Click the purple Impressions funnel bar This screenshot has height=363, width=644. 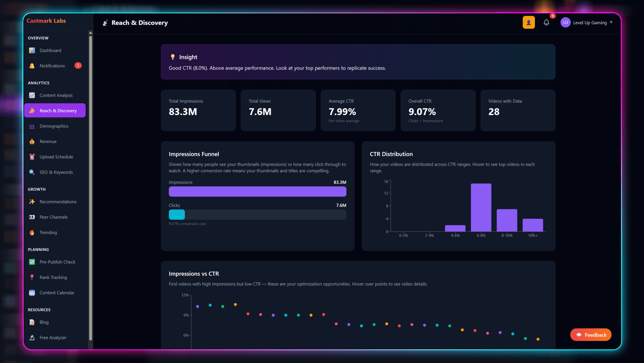pos(257,191)
